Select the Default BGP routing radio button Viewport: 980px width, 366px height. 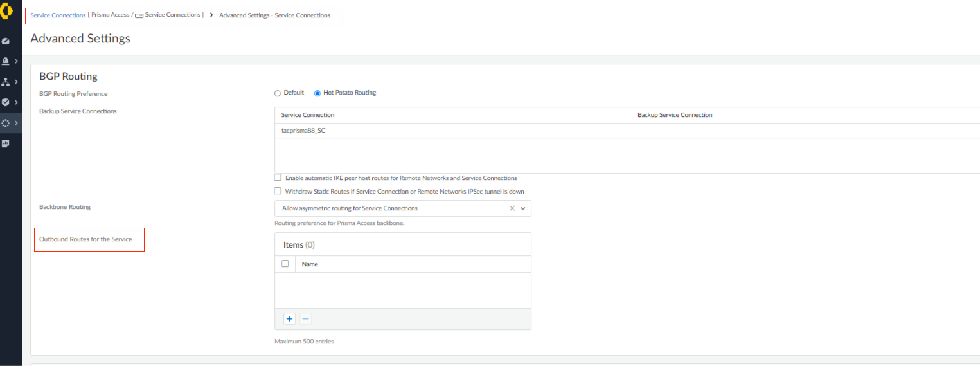[x=278, y=93]
